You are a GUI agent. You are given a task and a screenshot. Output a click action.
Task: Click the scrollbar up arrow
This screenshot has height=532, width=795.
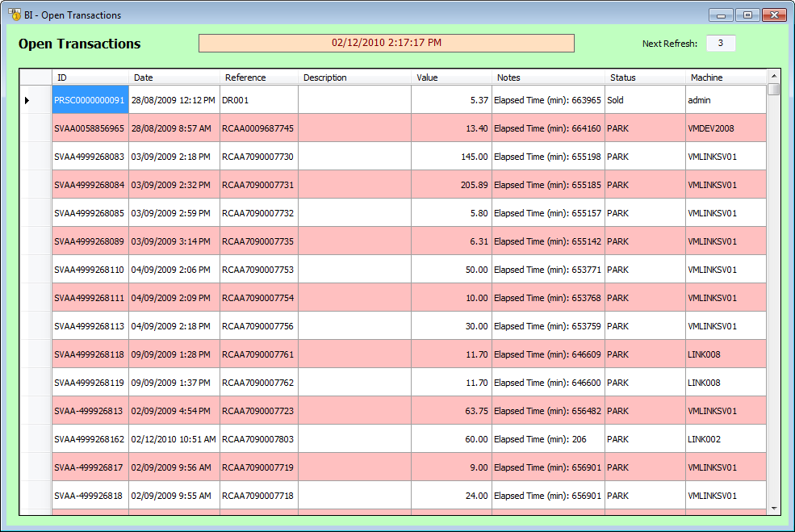point(774,76)
